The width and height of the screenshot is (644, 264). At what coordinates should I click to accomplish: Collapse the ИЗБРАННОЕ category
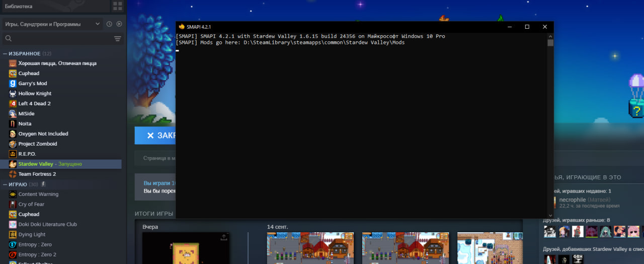point(5,53)
